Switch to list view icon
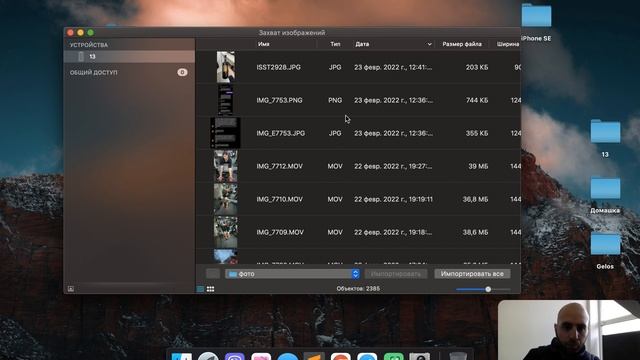This screenshot has height=360, width=640. [x=200, y=289]
